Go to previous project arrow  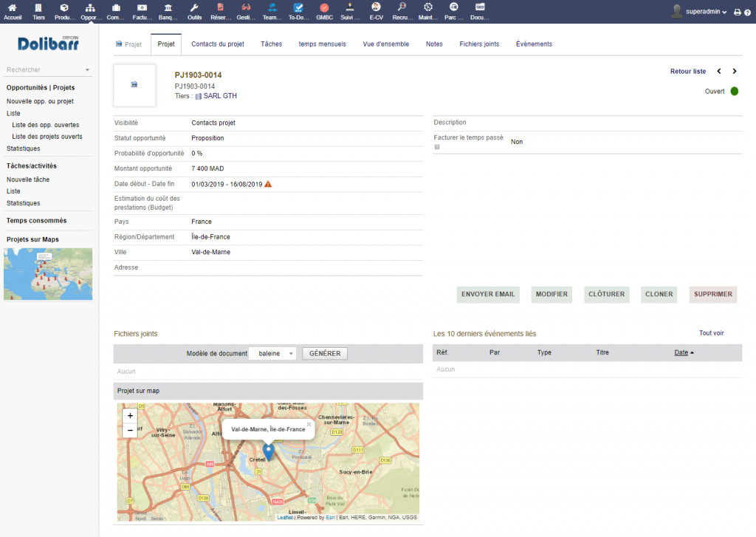pyautogui.click(x=719, y=72)
